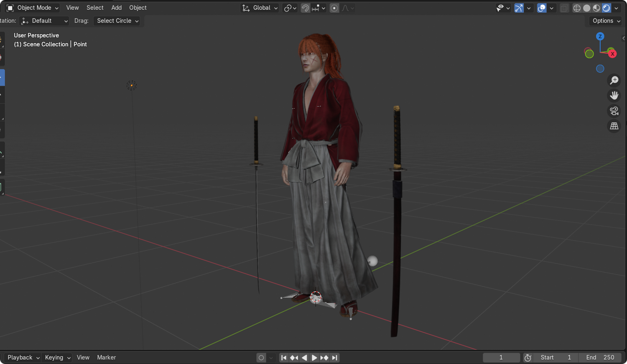The height and width of the screenshot is (364, 627).
Task: Toggle proportional editing
Action: coord(334,8)
